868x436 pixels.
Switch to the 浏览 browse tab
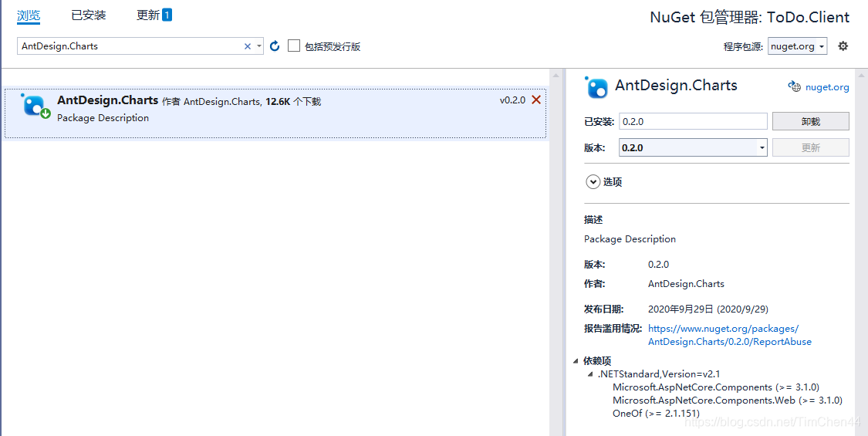[29, 15]
